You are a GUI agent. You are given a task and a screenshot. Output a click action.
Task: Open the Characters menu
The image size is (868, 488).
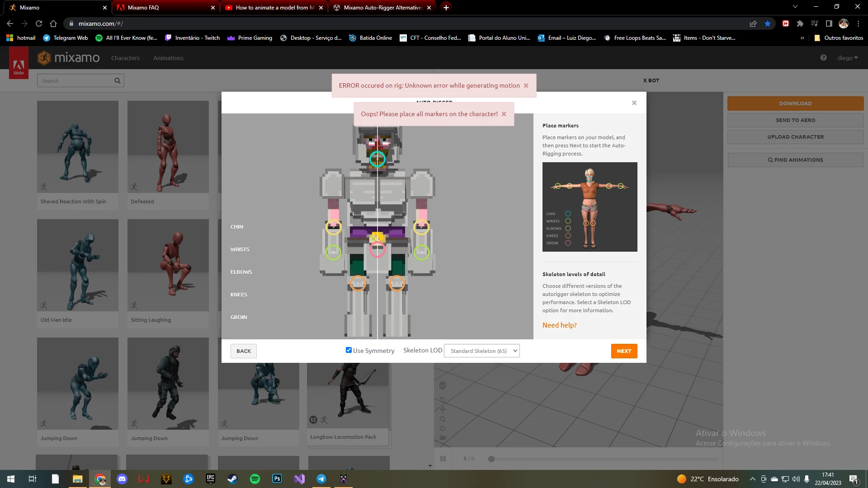tap(125, 58)
